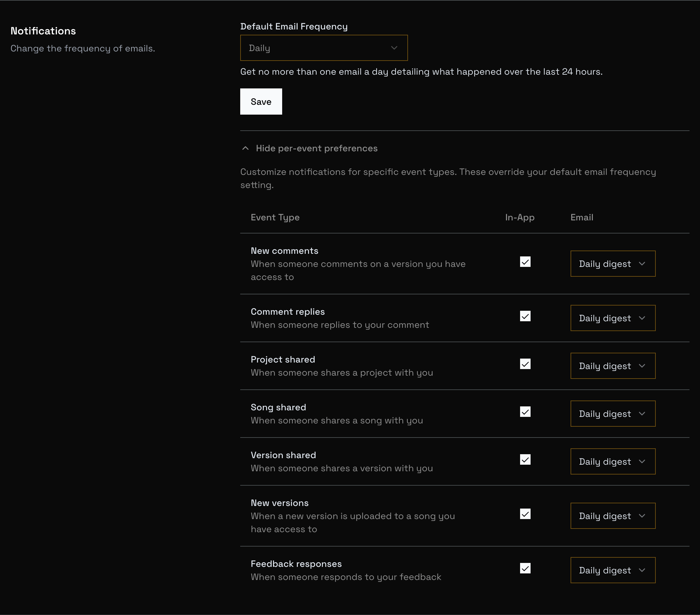Click the "Notifications" section heading
This screenshot has width=700, height=615.
pyautogui.click(x=43, y=31)
